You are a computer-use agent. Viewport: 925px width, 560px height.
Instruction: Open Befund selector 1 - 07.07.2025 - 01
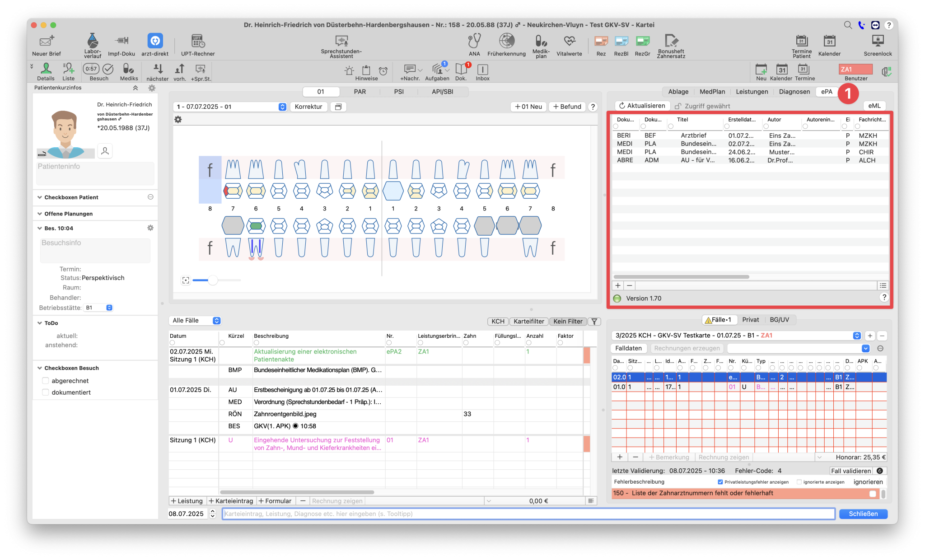pos(231,107)
